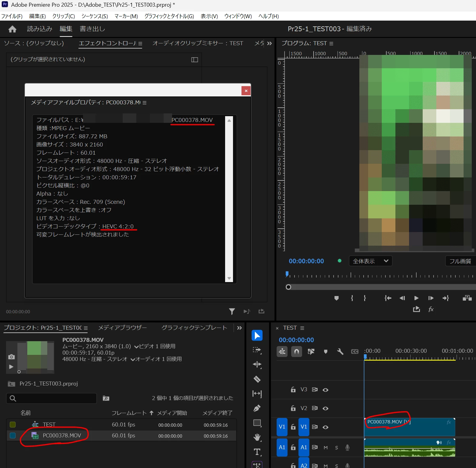The image size is (476, 468).
Task: Select the Selection tool arrow
Action: (x=257, y=335)
